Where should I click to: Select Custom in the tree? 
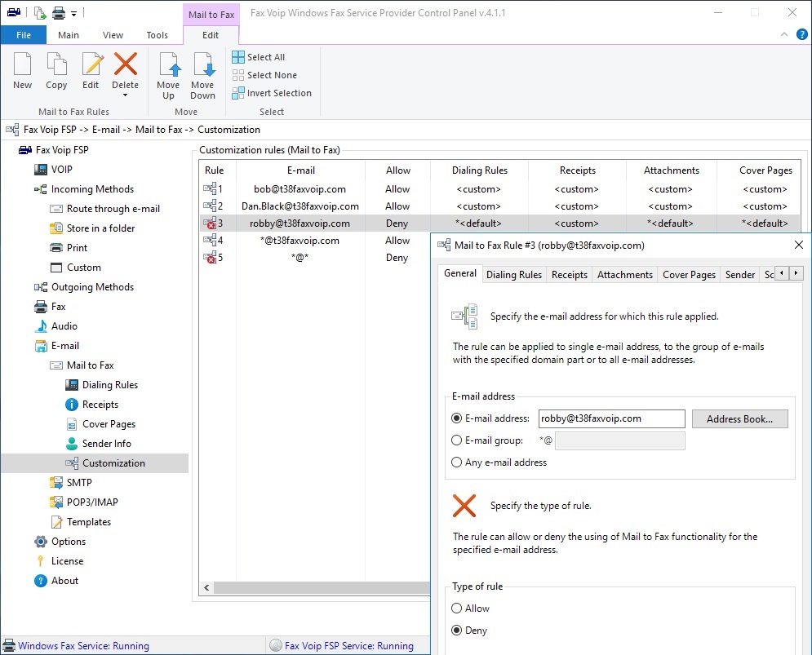click(x=76, y=268)
